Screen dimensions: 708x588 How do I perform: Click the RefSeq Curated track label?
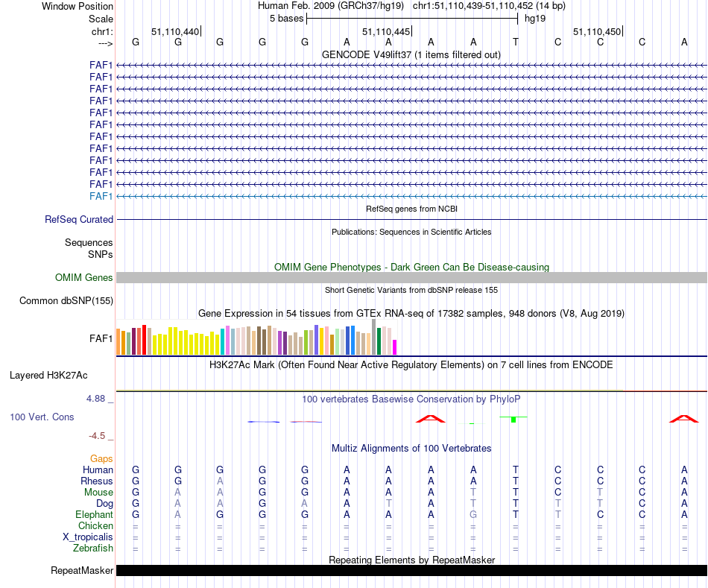79,220
